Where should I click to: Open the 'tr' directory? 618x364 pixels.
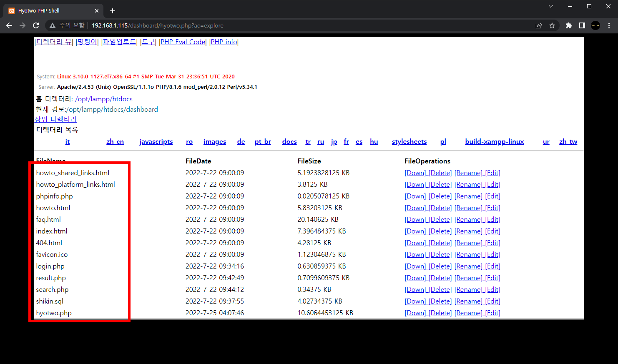pyautogui.click(x=308, y=142)
